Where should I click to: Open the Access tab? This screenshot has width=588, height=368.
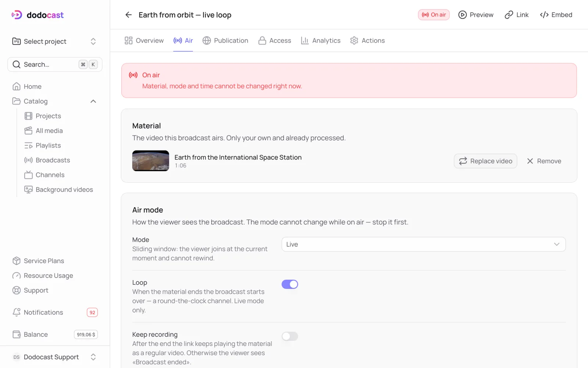click(x=275, y=40)
